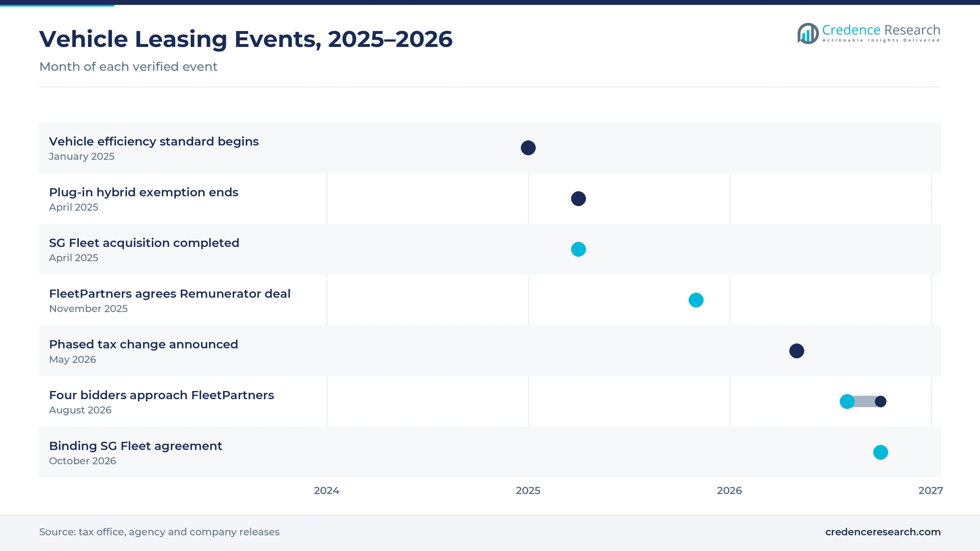Image resolution: width=980 pixels, height=551 pixels.
Task: Select the Binding SG Fleet agreement October marker
Action: (880, 452)
